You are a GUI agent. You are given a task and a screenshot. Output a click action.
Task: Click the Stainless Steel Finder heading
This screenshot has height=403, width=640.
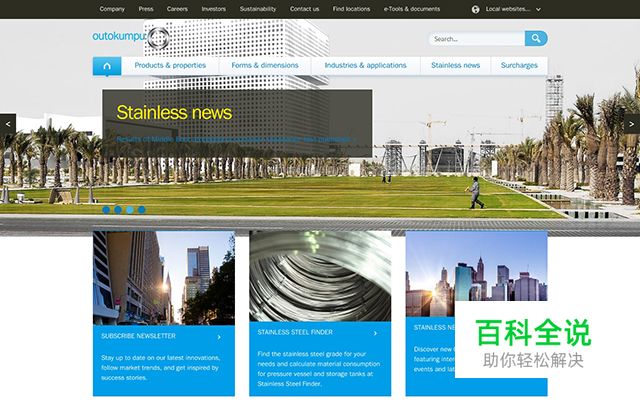point(295,332)
